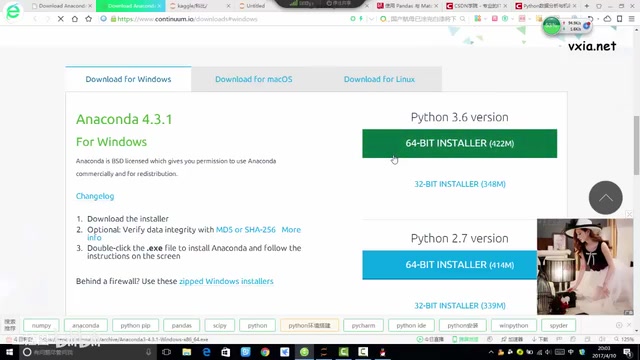Screen dimensions: 640x360
Task: Click the cloud icon in browser toolbar
Action: pyautogui.click(x=607, y=19)
